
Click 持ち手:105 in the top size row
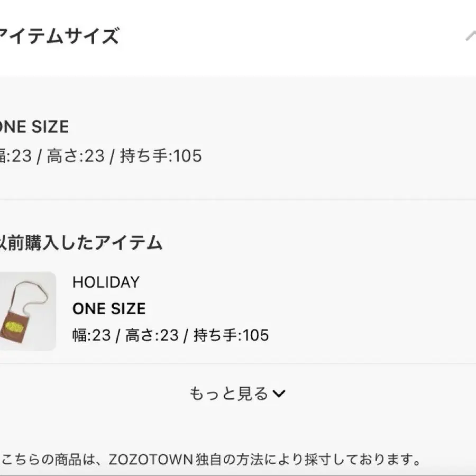(161, 156)
